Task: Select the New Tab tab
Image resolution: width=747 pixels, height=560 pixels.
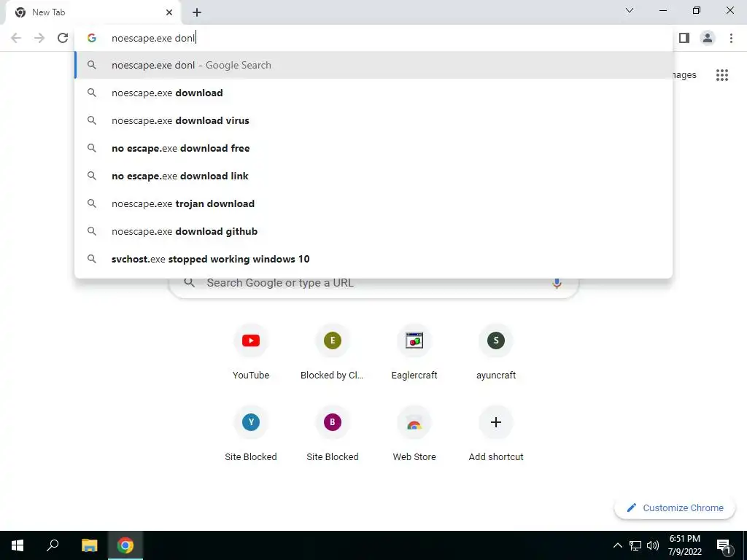Action: pyautogui.click(x=93, y=12)
